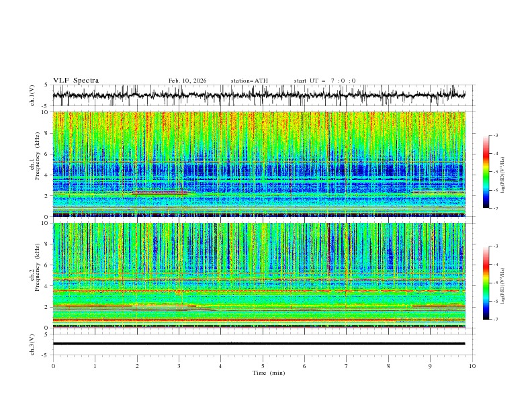Click the upper ch.1 PSD color bar
The image size is (532, 411).
click(x=486, y=172)
